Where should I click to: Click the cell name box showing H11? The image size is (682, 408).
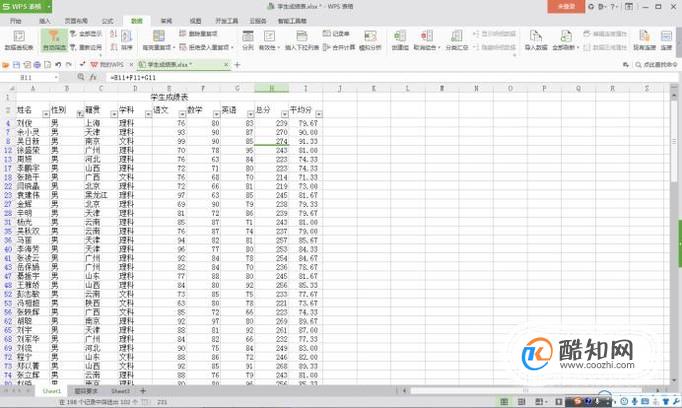coord(29,77)
